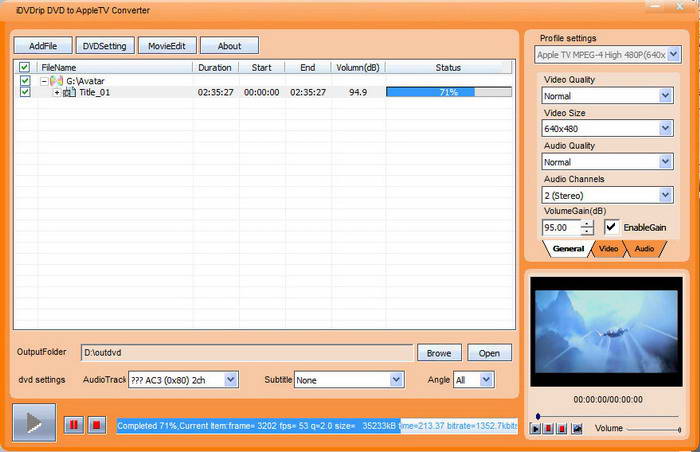Play the preview video
This screenshot has width=700, height=452.
tap(535, 429)
